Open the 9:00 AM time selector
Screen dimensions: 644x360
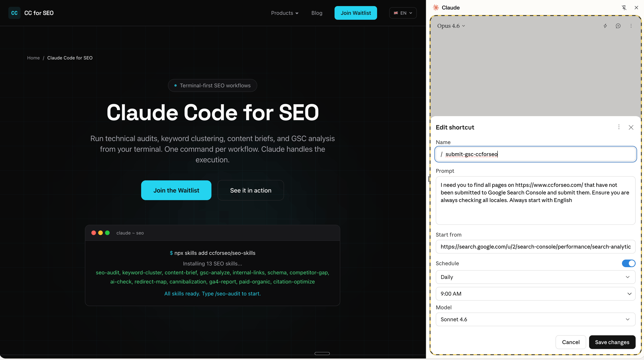[535, 294]
